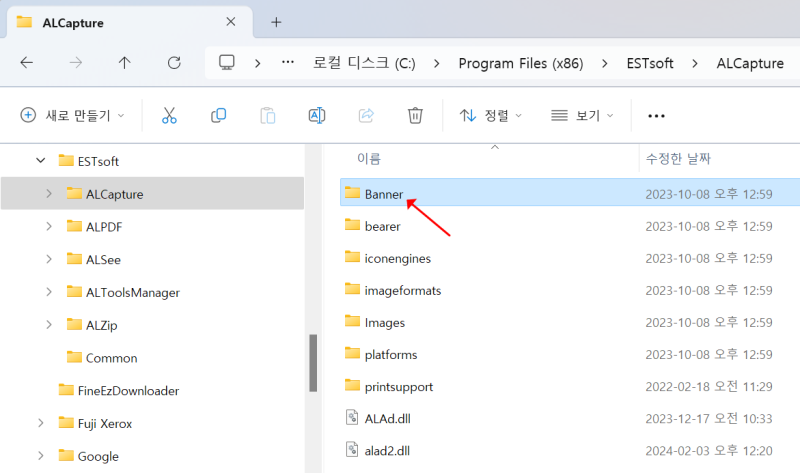Click the Delete trash can icon
The image size is (800, 473).
pos(415,115)
